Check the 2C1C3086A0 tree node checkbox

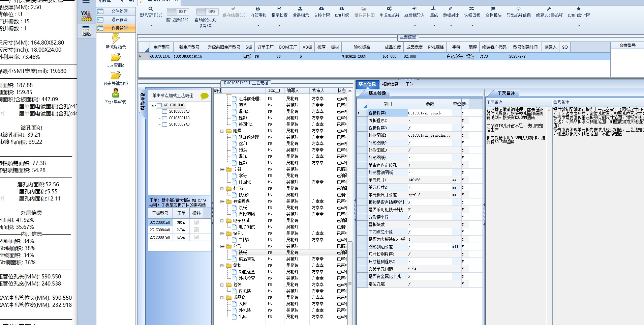click(x=165, y=111)
